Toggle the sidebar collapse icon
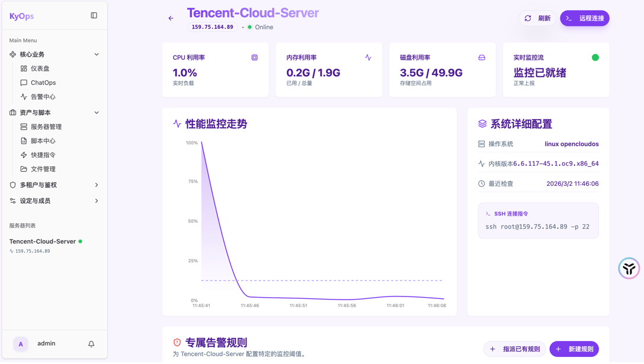The height and width of the screenshot is (364, 644). 94,15
